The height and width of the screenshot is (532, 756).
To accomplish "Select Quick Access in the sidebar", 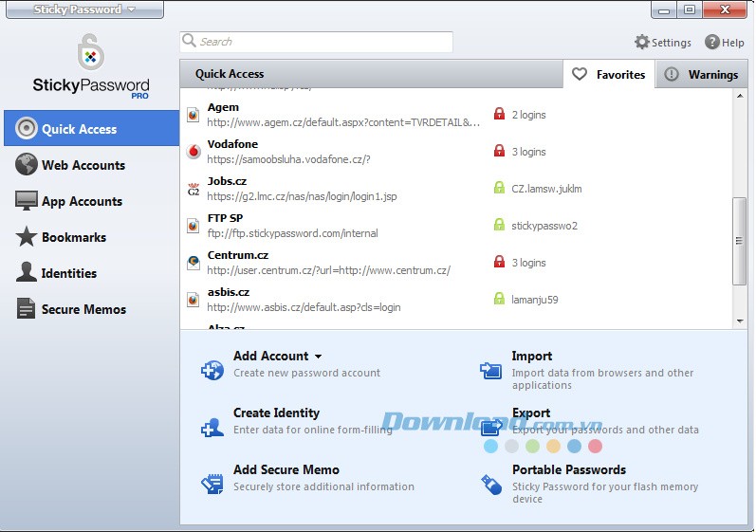I will click(92, 128).
